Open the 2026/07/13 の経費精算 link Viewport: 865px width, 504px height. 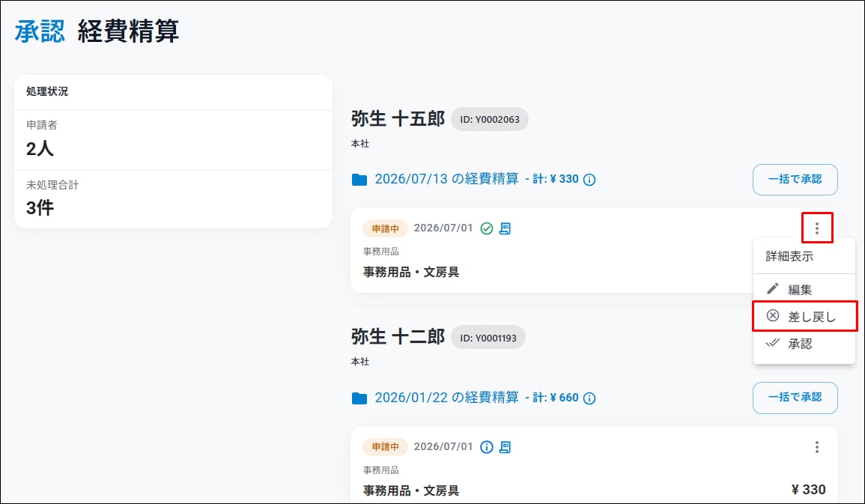pyautogui.click(x=447, y=179)
